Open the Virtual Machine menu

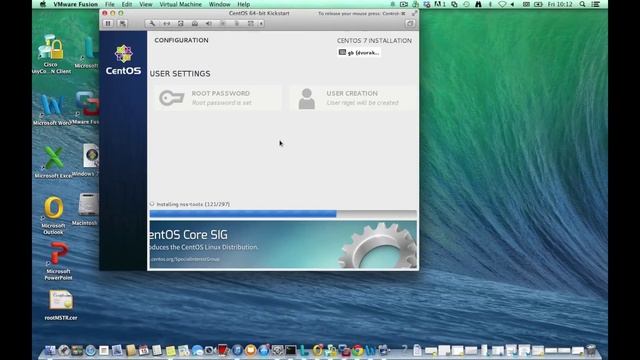pyautogui.click(x=180, y=4)
